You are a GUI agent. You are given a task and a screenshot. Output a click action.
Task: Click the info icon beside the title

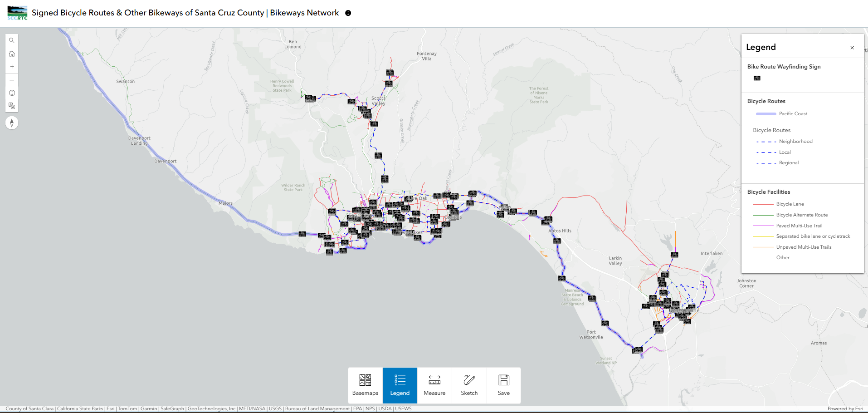[x=348, y=13]
